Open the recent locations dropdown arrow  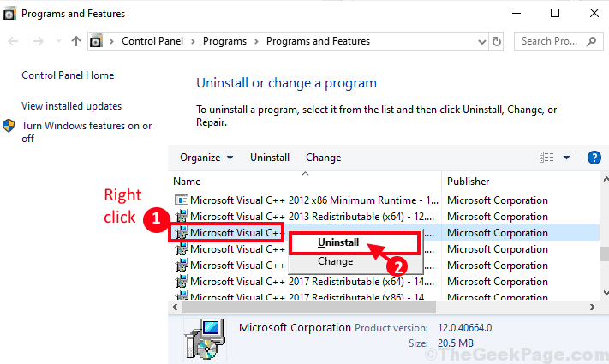coord(58,41)
